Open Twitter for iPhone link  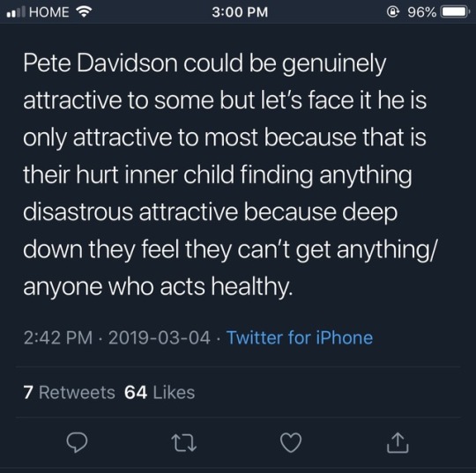coord(300,337)
